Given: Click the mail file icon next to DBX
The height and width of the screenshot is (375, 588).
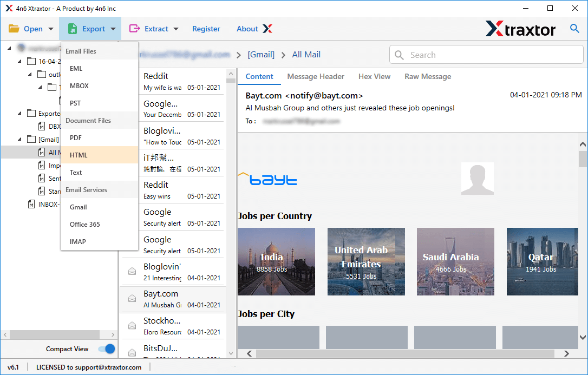Looking at the screenshot, I should point(42,126).
